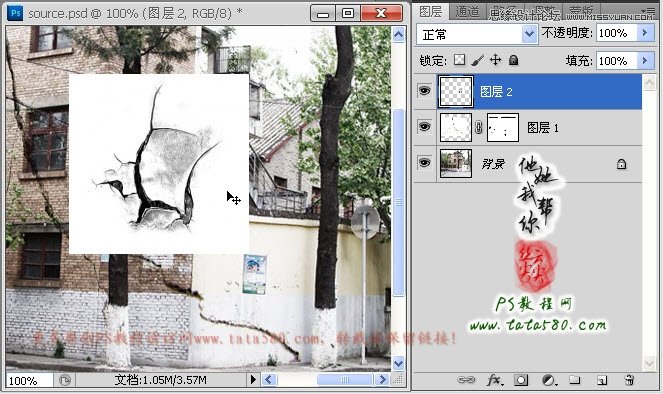
Task: Create a new layer group
Action: [x=575, y=380]
